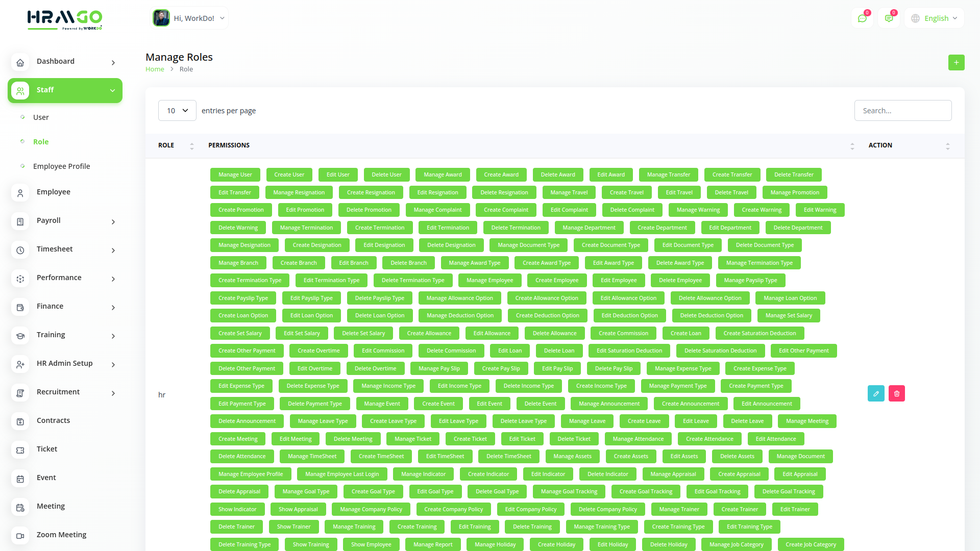Sort table by the ROLE column arrows
The height and width of the screenshot is (551, 980).
pos(192,146)
